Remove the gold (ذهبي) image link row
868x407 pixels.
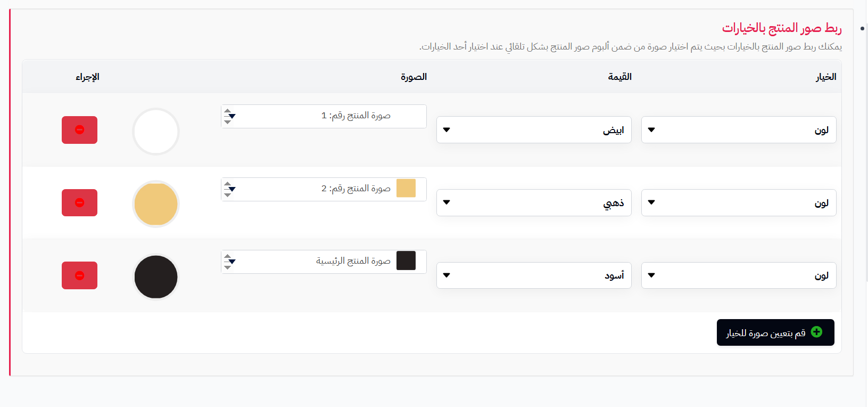click(79, 202)
